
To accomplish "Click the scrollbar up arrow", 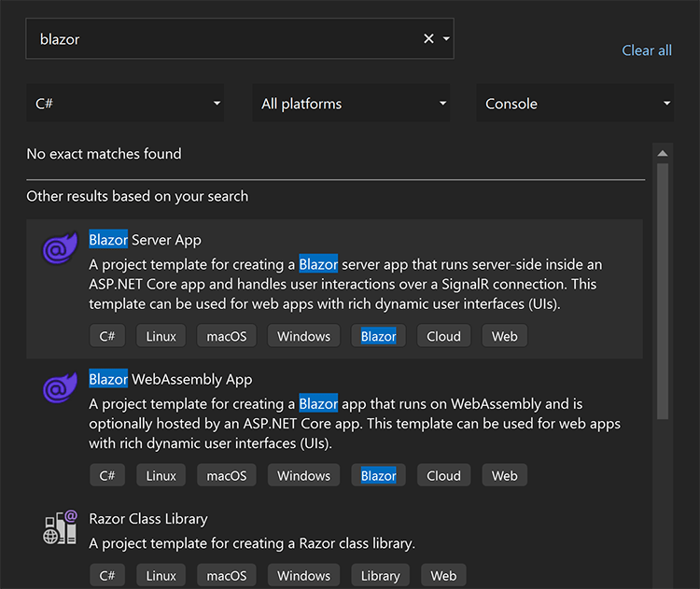I will coord(663,154).
